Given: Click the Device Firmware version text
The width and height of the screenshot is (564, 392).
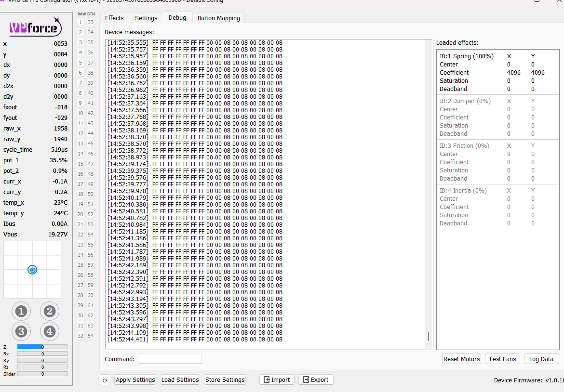Looking at the screenshot, I should pyautogui.click(x=528, y=380).
